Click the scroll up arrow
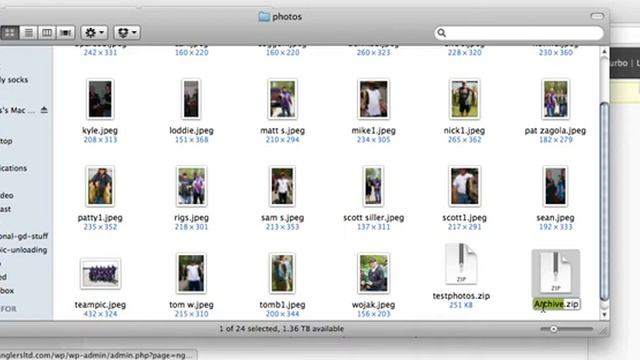 pyautogui.click(x=604, y=52)
